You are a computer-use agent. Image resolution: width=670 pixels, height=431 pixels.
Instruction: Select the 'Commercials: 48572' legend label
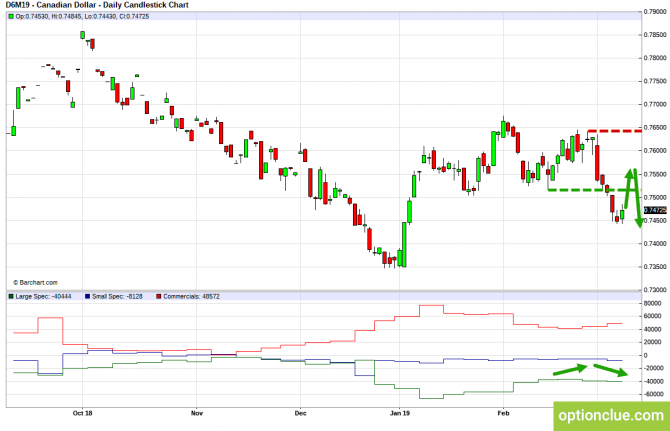tap(191, 296)
